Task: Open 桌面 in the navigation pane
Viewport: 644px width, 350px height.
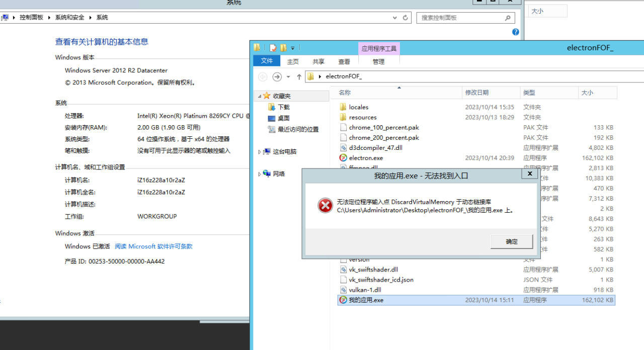Action: tap(284, 118)
